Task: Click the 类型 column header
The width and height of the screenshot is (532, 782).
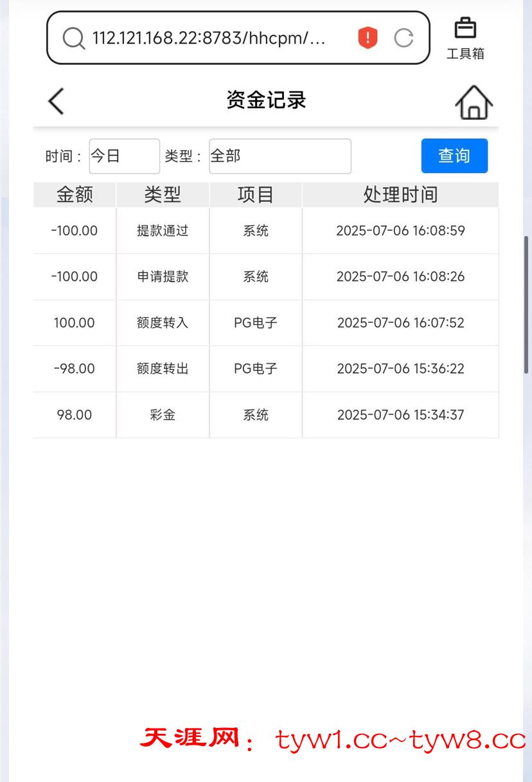Action: point(163,195)
